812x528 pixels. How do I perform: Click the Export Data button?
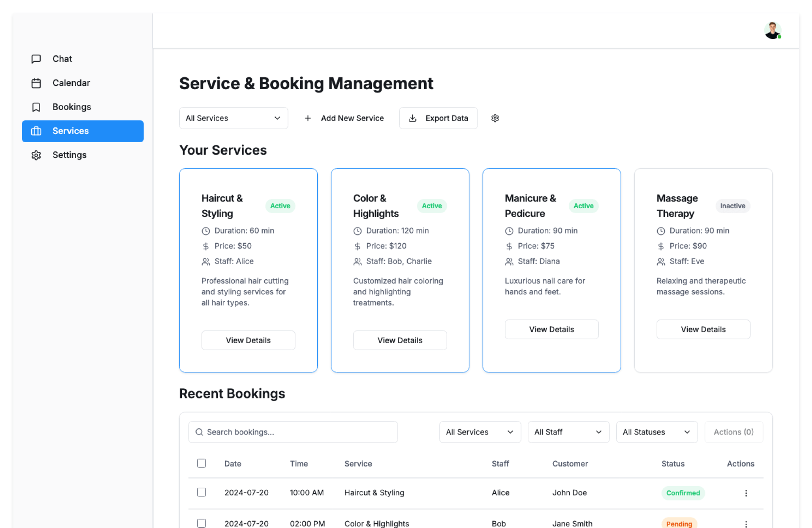(438, 118)
